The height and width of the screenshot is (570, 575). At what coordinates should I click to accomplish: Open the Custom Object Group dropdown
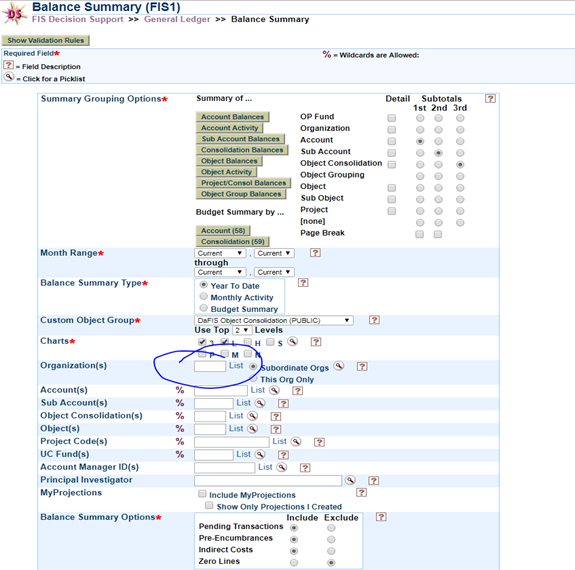274,320
